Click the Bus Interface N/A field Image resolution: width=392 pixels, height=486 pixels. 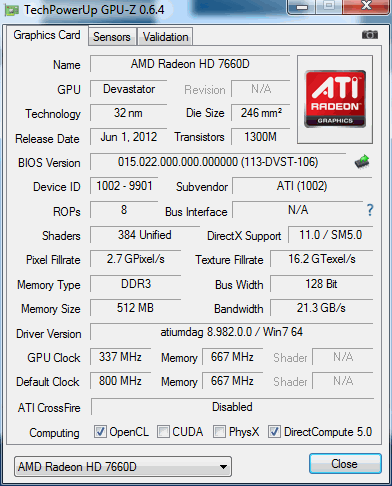click(x=298, y=210)
